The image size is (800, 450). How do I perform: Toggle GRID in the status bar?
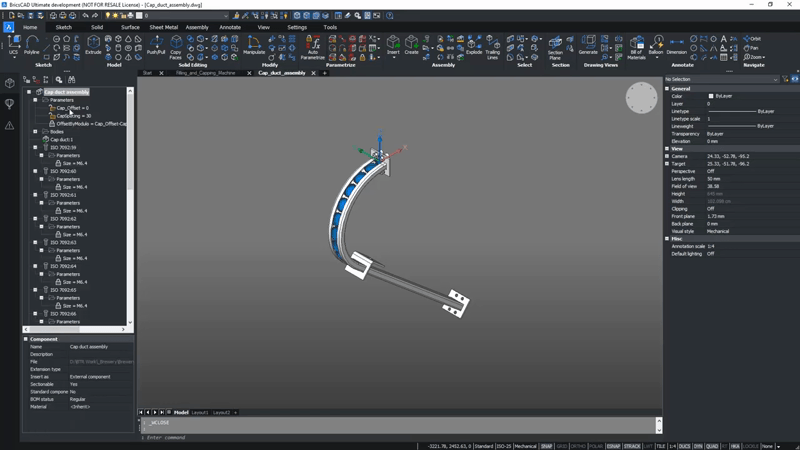(x=562, y=446)
